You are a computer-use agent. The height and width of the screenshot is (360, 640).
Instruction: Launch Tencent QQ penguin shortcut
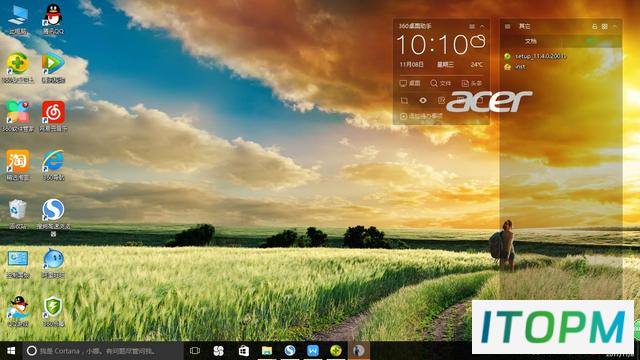(x=53, y=19)
